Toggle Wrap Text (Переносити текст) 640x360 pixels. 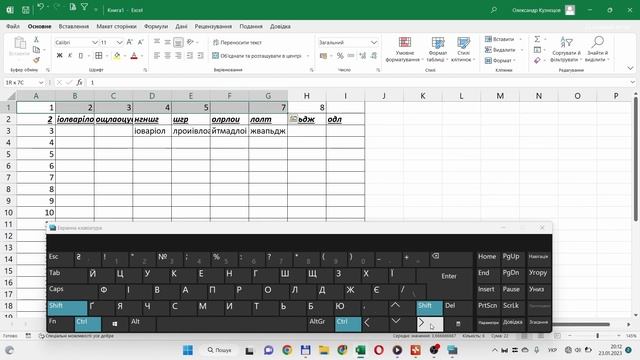click(x=237, y=42)
